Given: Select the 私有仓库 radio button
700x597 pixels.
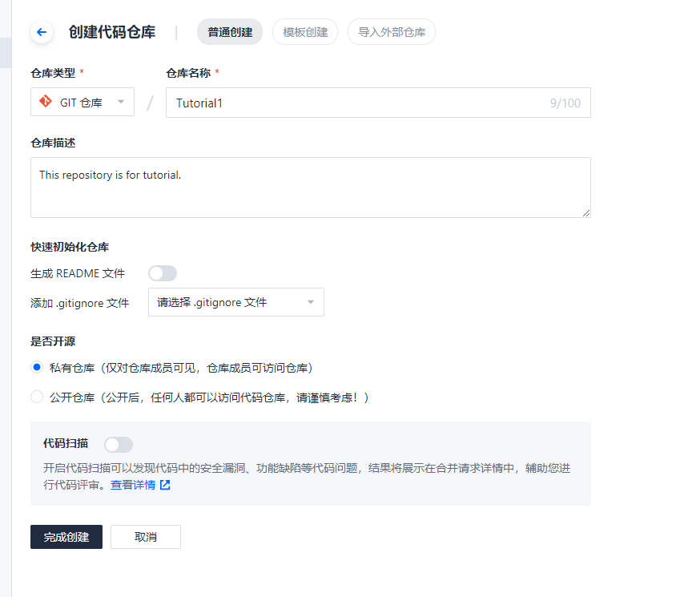Looking at the screenshot, I should (x=37, y=368).
